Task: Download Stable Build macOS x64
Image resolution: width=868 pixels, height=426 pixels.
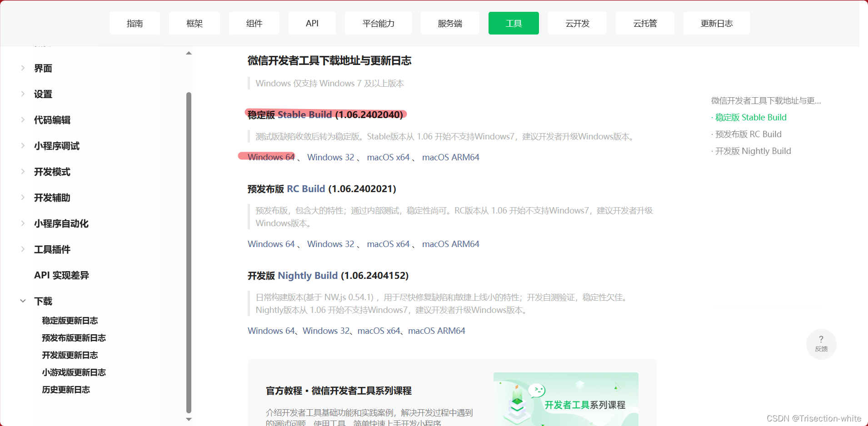Action: [388, 157]
